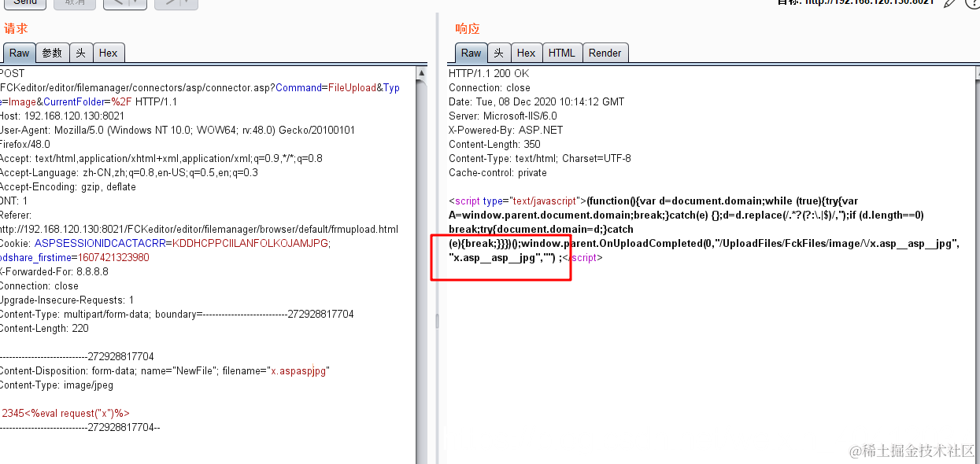Switch response view to Raw tab
980x464 pixels.
point(472,53)
